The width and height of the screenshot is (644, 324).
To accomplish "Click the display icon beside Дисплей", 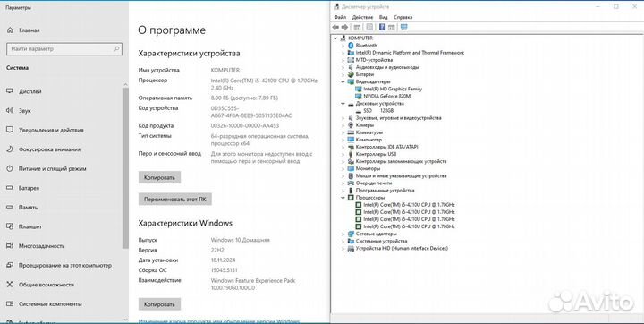I will click(10, 91).
